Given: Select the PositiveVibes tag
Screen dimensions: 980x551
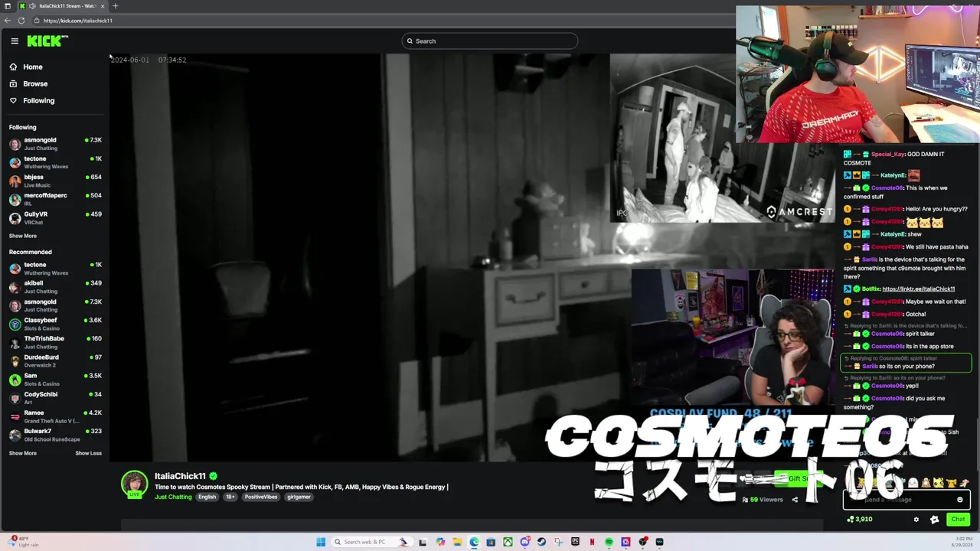Looking at the screenshot, I should click(x=261, y=497).
